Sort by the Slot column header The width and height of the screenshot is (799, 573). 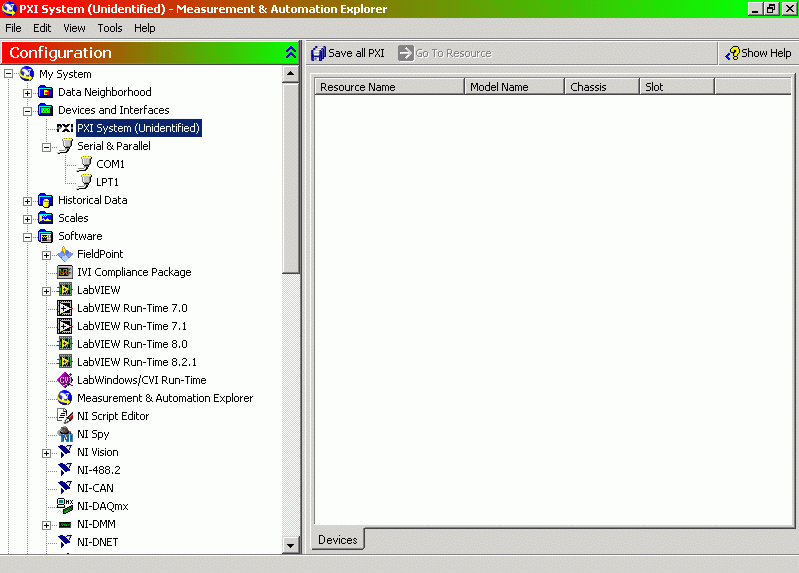pos(677,87)
